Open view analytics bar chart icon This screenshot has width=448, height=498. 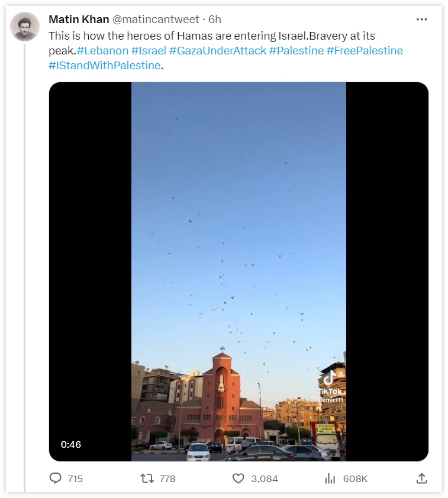tap(330, 478)
